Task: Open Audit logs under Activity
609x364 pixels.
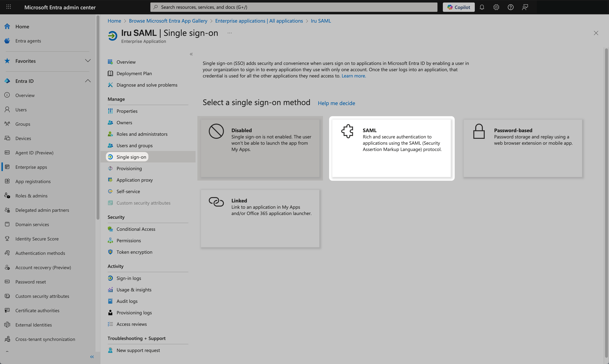Action: pyautogui.click(x=127, y=301)
